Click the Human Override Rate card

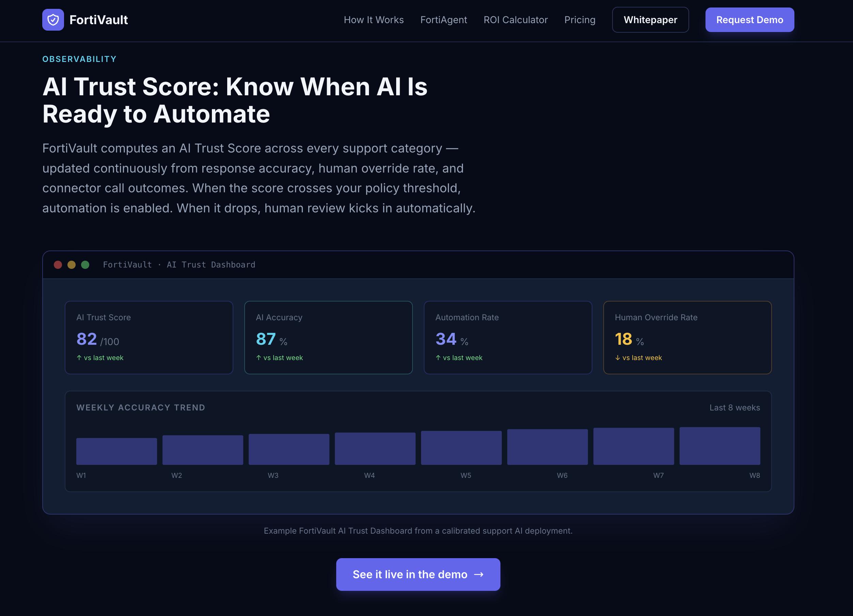(687, 337)
